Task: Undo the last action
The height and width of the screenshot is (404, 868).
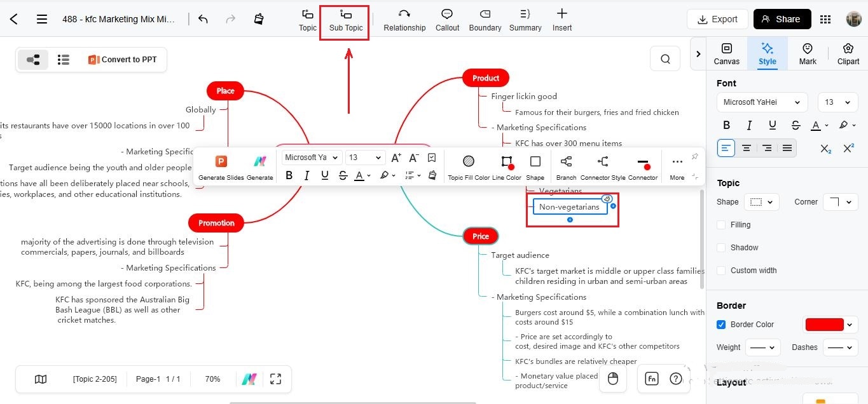Action: (203, 19)
